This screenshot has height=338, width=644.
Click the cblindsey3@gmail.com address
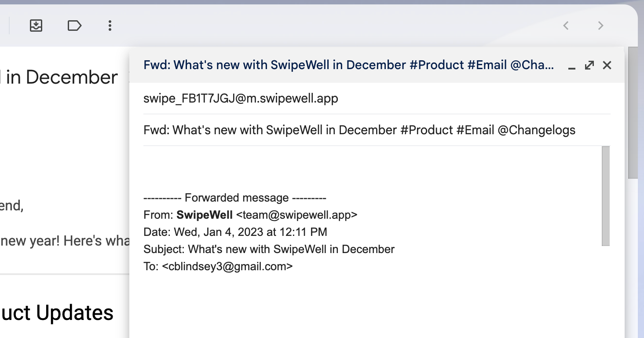point(227,266)
